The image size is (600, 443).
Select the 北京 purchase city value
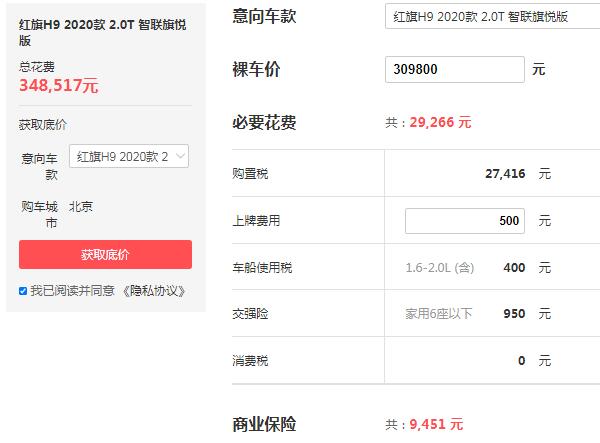tap(81, 207)
